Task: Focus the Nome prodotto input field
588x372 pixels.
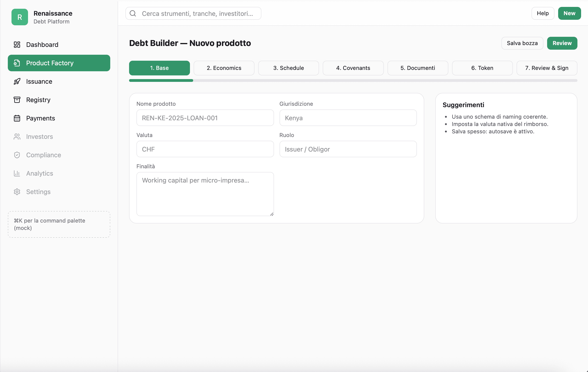Action: [205, 118]
